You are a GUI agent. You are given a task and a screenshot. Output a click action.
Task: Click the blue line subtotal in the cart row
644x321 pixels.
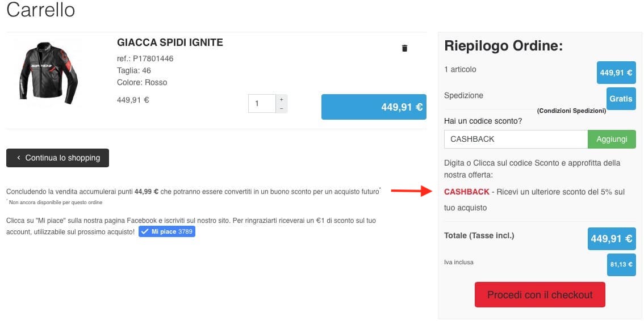coord(374,107)
